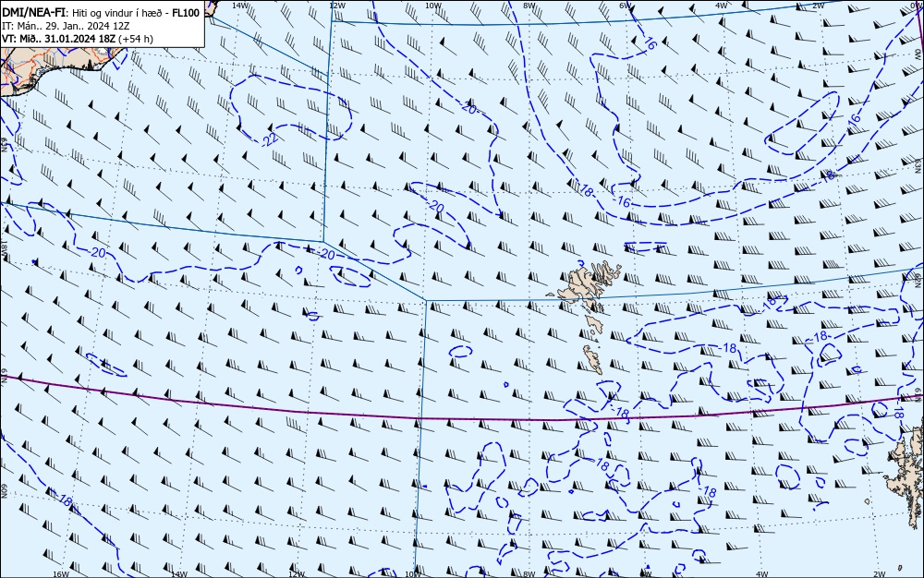Click the chart title 'DMI/NEA-FI: Hiti og vindur í hæð - FL100'

pos(101,12)
